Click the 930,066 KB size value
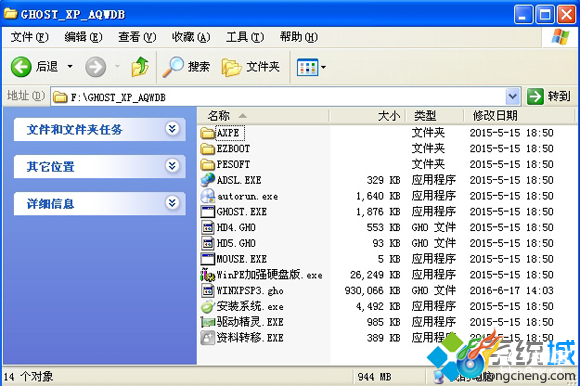This screenshot has width=580, height=386. click(372, 291)
